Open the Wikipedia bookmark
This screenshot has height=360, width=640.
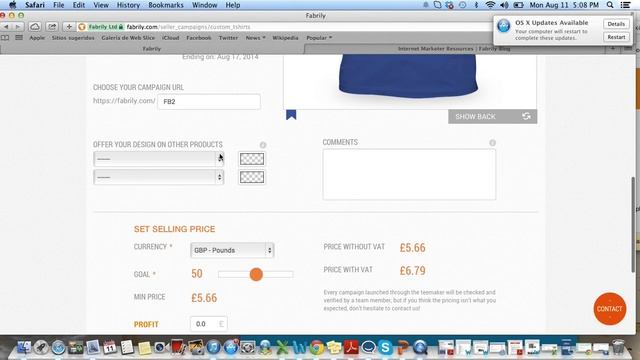(285, 38)
